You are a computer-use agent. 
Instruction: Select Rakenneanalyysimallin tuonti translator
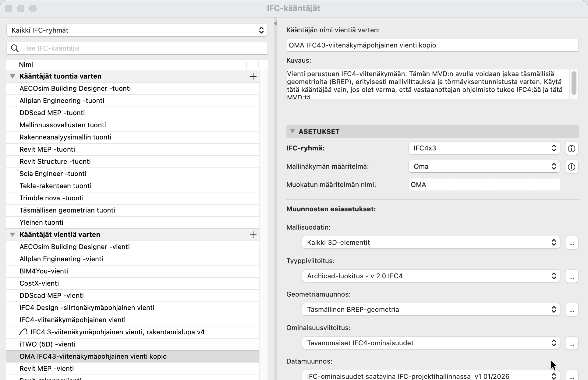pos(133,137)
